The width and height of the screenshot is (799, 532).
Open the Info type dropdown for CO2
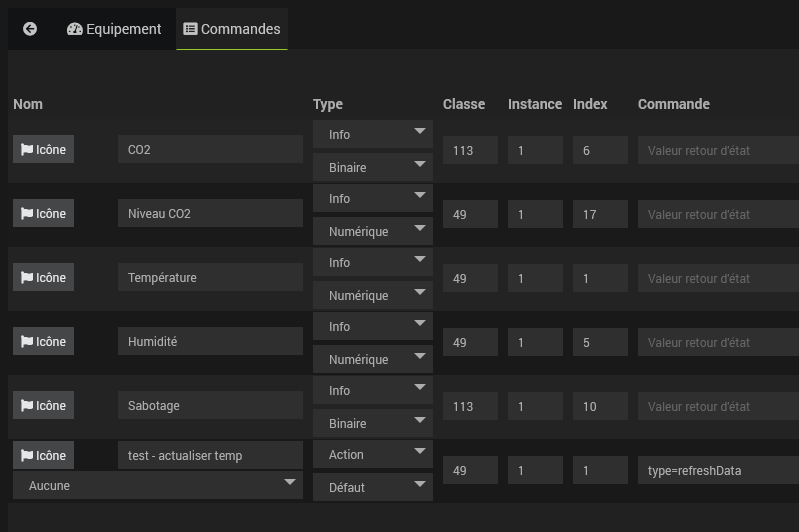click(372, 135)
